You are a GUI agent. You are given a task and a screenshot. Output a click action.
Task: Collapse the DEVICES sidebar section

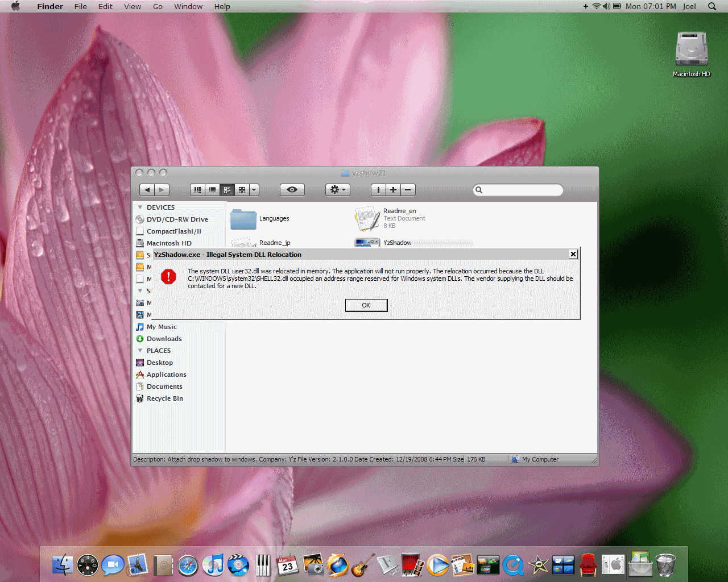tap(140, 207)
